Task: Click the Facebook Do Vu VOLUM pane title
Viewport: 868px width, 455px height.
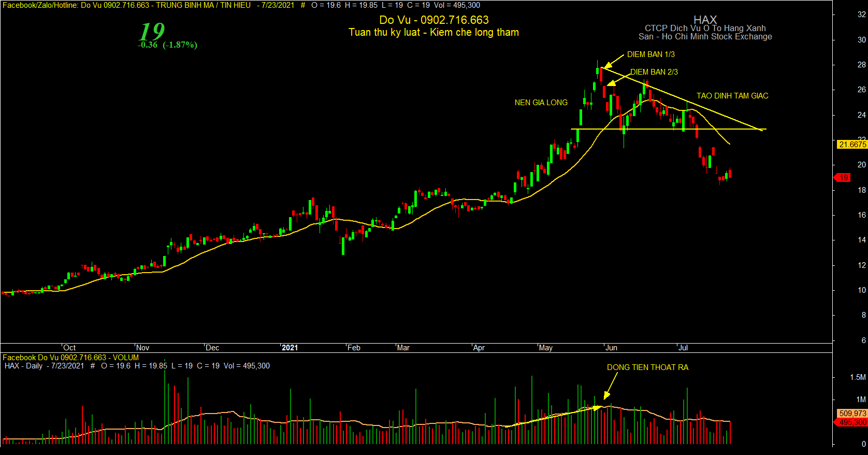Action: pos(71,358)
